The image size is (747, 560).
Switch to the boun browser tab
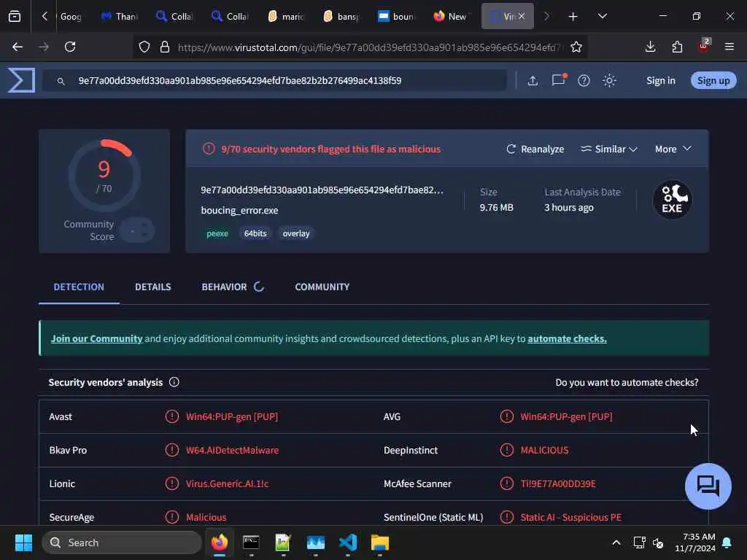[395, 17]
